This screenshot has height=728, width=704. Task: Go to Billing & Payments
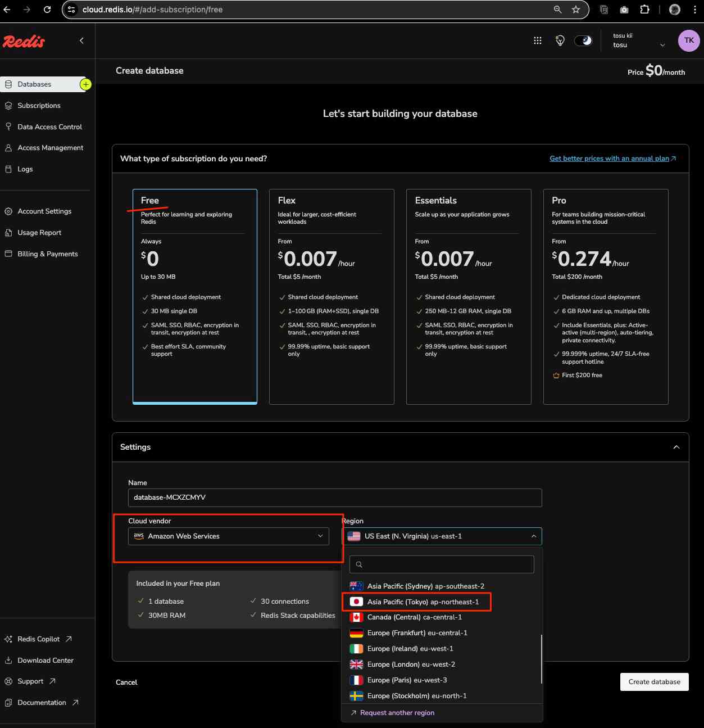47,254
